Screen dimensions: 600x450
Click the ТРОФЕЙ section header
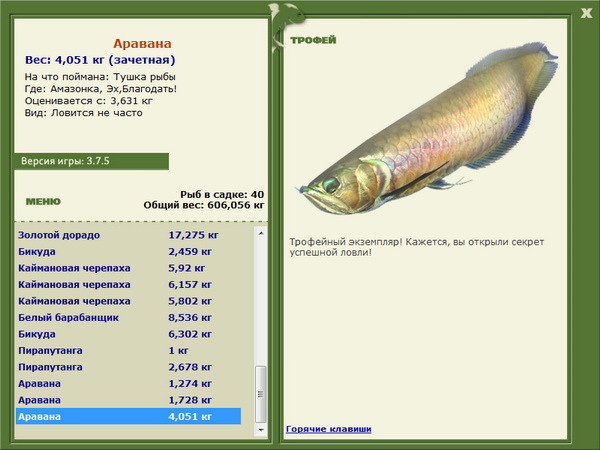(x=312, y=40)
